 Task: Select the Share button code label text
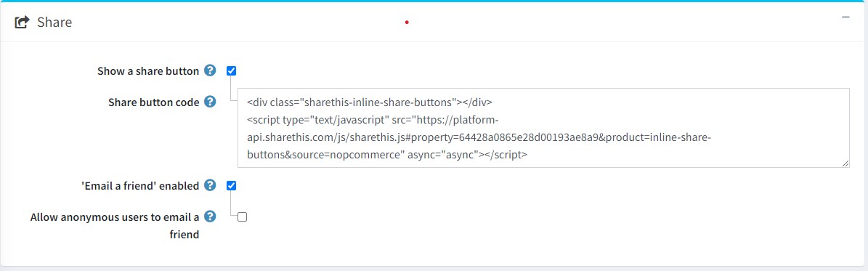153,102
